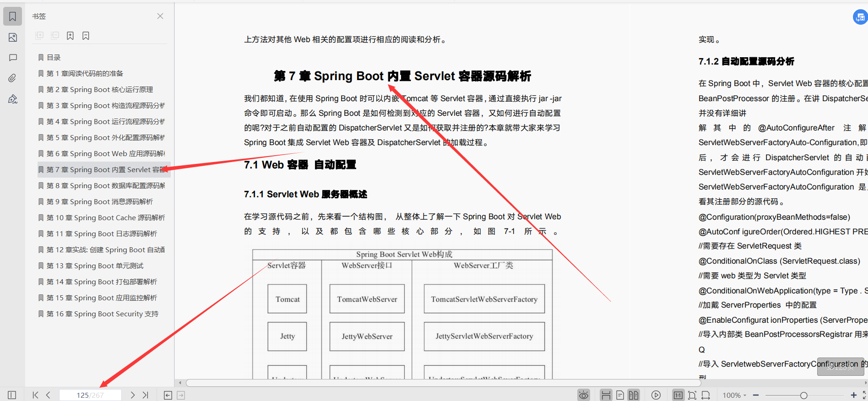The image size is (868, 401).
Task: Open 第 5 章 Spring Boot 外化配置源码解析
Action: point(106,137)
